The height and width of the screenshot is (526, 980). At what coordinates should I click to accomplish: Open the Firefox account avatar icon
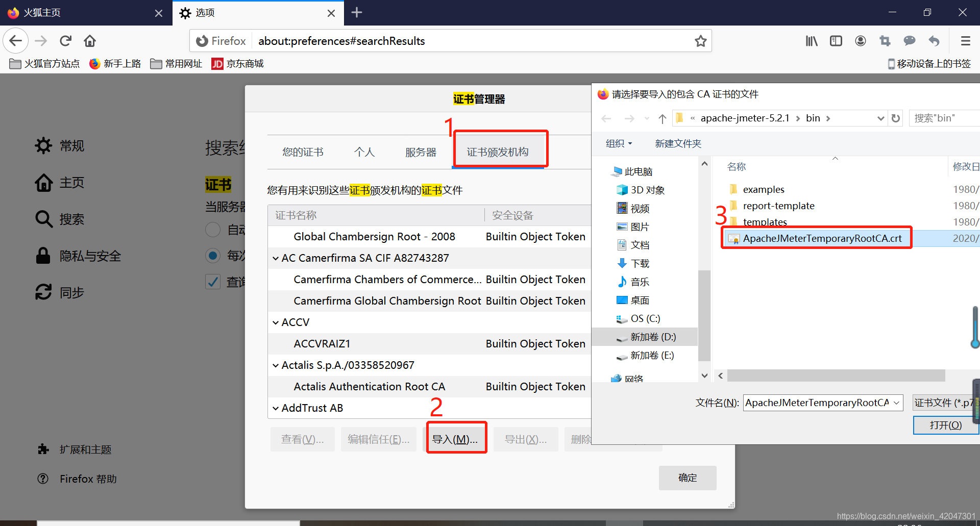click(860, 41)
